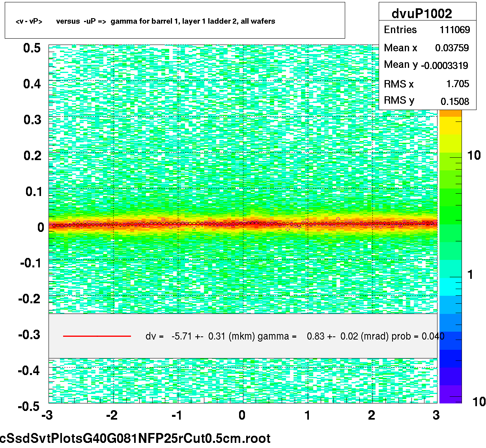The image size is (486, 448).
Task: Click the x-axis label 2
Action: pyautogui.click(x=372, y=415)
